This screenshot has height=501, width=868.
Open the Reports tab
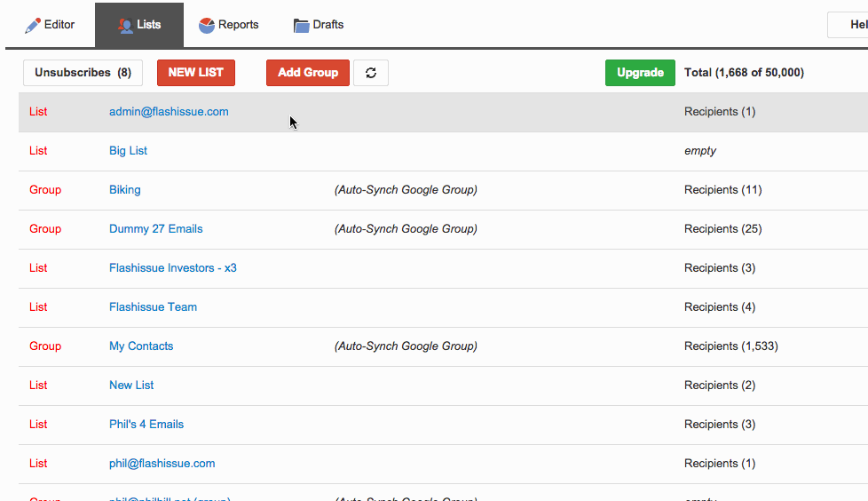[229, 25]
